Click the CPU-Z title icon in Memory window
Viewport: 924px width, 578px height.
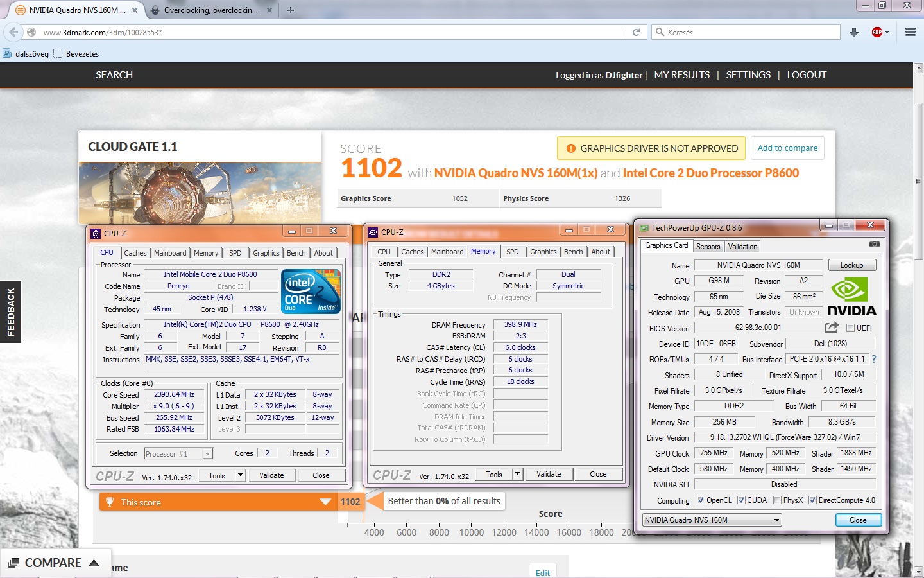pos(373,232)
